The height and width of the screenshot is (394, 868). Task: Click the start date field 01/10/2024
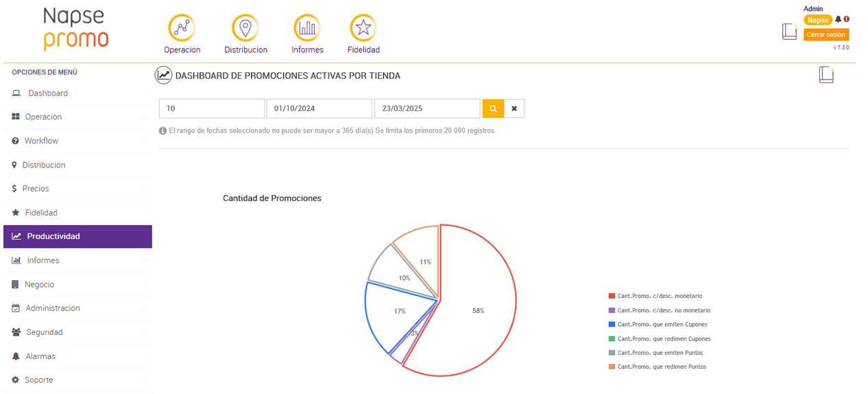[320, 108]
